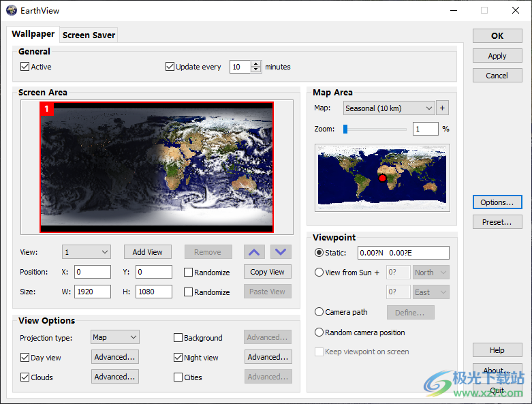This screenshot has height=404, width=532.
Task: Open the Map type dropdown (Seasonal 10 km)
Action: (x=389, y=108)
